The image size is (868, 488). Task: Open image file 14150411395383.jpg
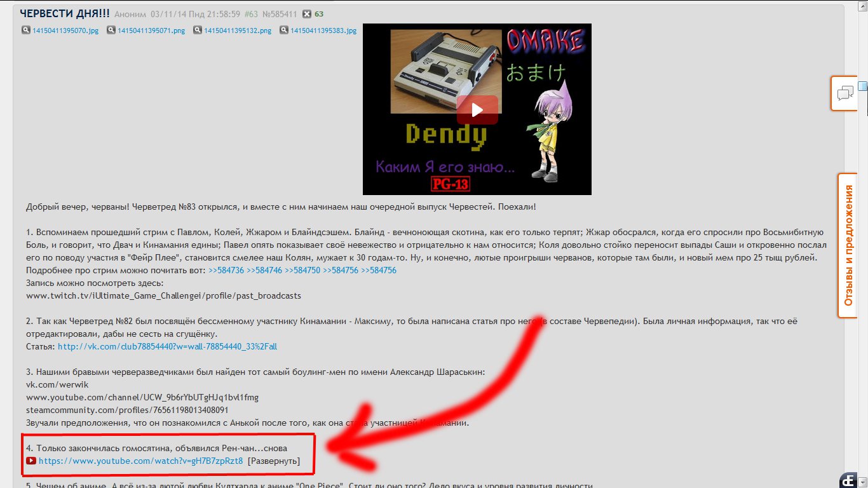point(323,30)
